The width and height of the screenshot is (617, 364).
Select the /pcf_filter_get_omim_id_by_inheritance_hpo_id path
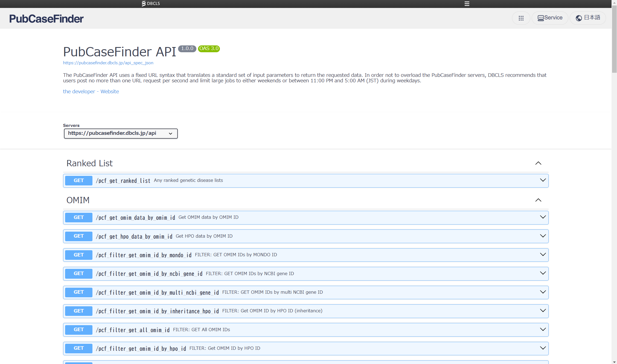pos(157,311)
